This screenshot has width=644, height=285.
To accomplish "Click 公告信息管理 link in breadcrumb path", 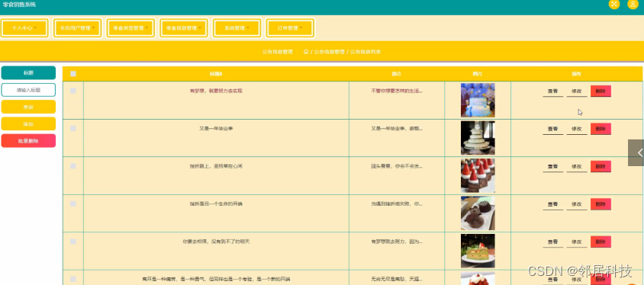I will tap(330, 52).
